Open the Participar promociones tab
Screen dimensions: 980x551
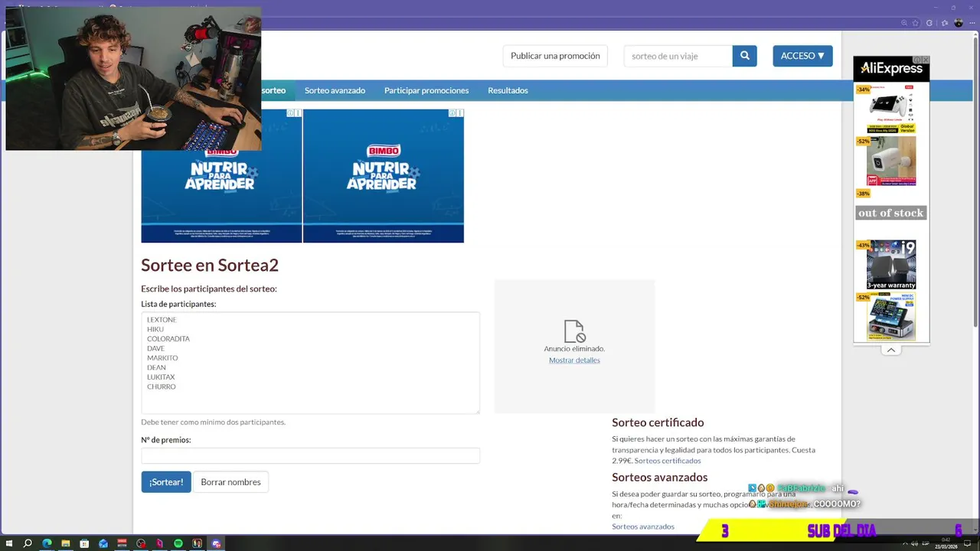426,90
